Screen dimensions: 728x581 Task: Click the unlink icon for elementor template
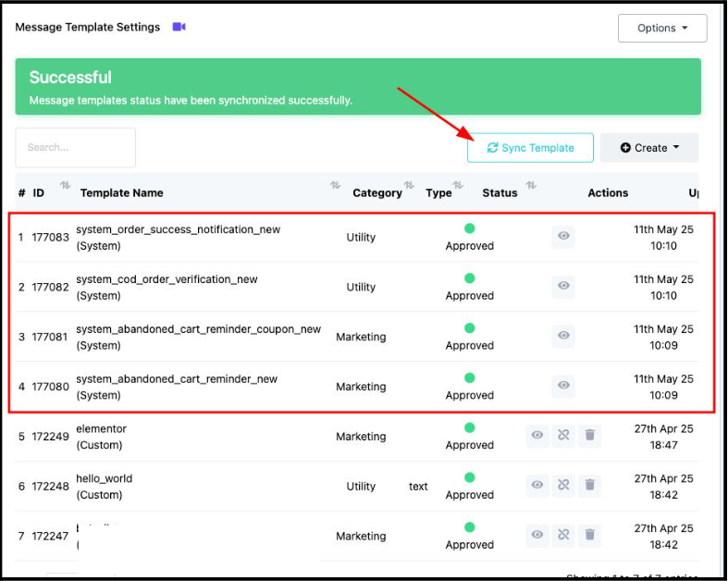click(x=562, y=435)
